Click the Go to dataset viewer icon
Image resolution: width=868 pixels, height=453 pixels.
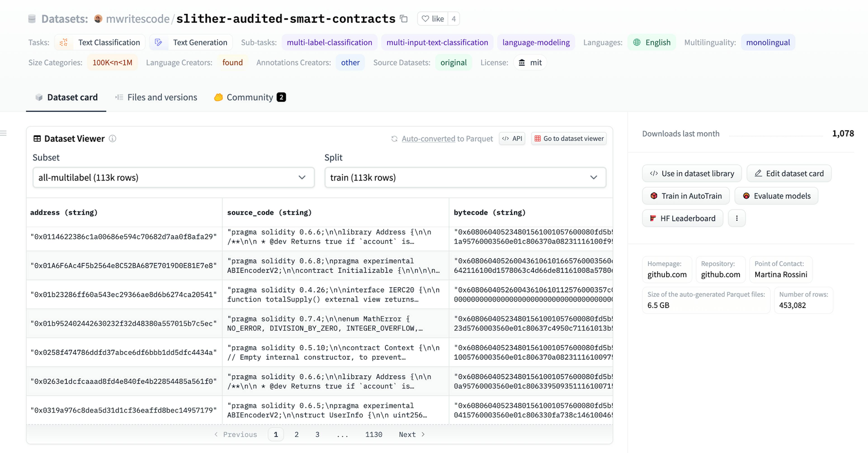coord(538,138)
